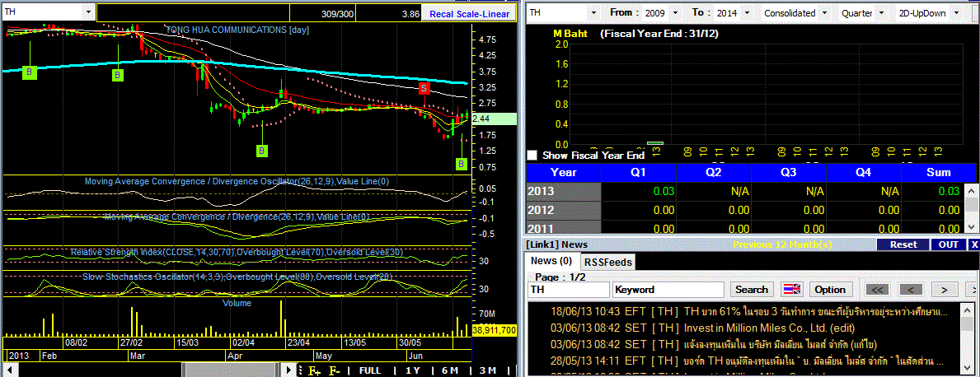Click the Keyword input field

668,290
